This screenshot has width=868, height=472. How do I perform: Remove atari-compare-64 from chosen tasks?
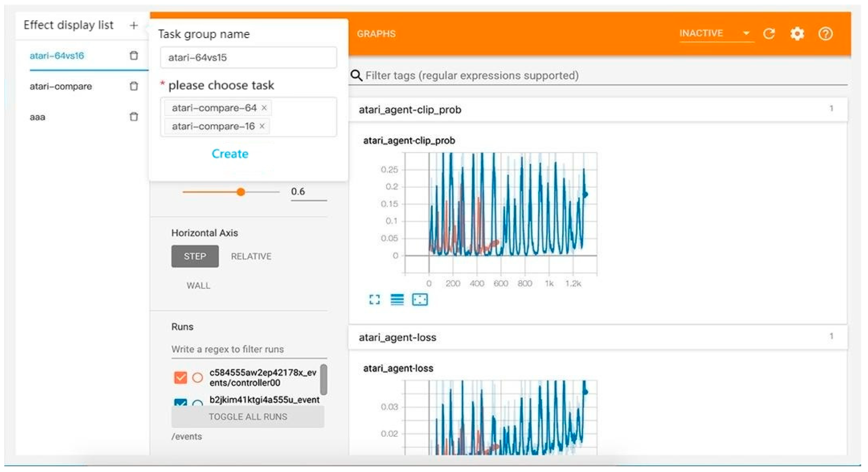tap(264, 108)
